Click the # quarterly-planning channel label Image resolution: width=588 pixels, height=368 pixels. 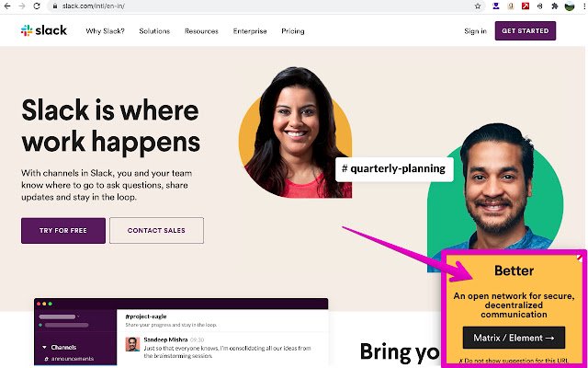pyautogui.click(x=394, y=169)
